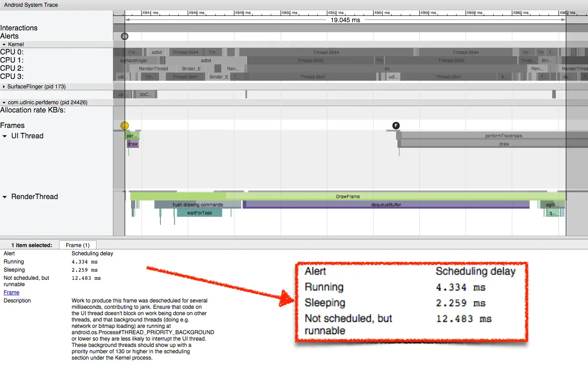This screenshot has height=385, width=588.
Task: Collapse the UI Thread track
Action: point(5,136)
